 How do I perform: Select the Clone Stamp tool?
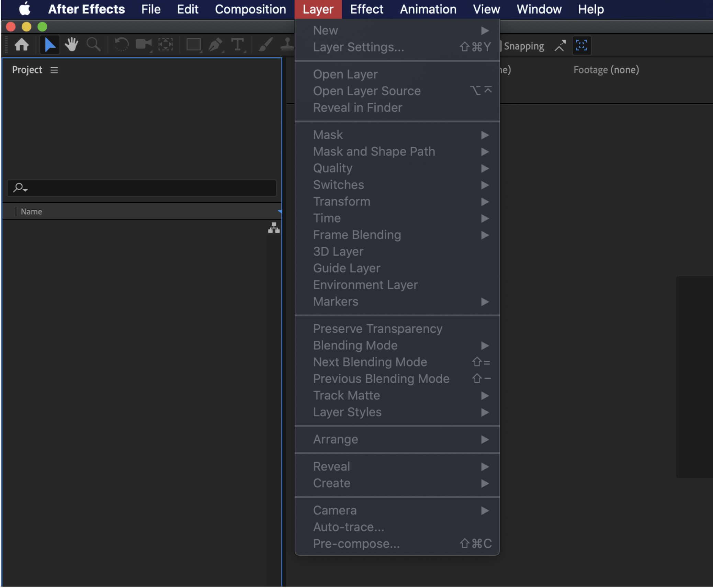pos(287,45)
